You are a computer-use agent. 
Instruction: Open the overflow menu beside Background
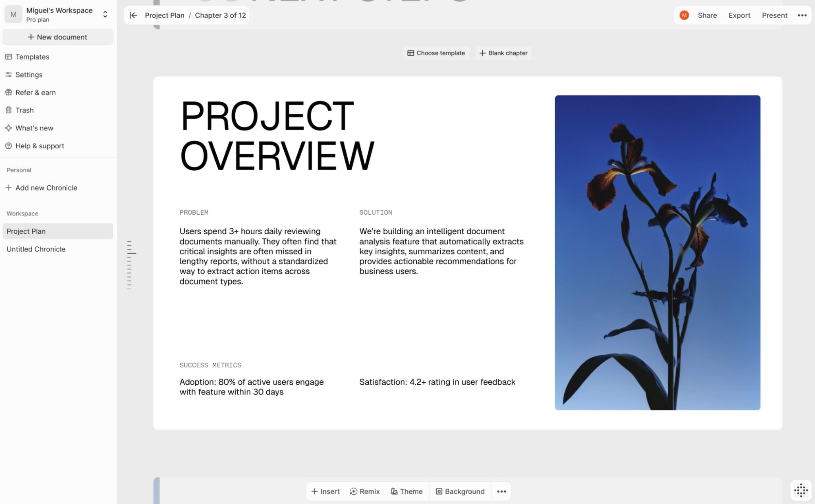click(501, 491)
